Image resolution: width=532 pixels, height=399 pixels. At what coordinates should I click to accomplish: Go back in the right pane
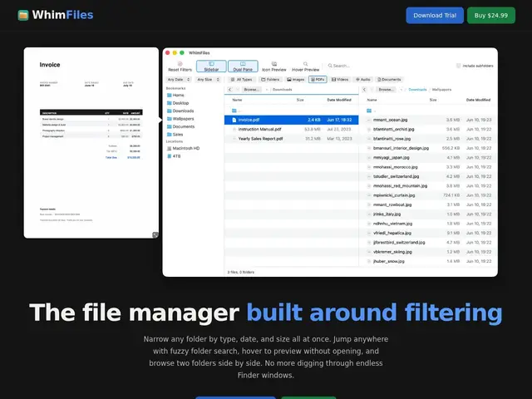364,90
